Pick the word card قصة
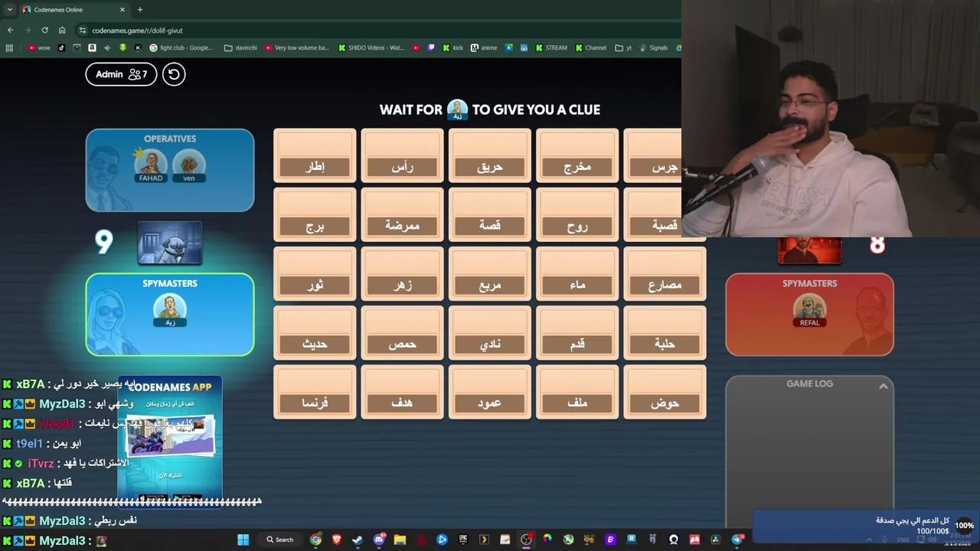 pyautogui.click(x=489, y=214)
